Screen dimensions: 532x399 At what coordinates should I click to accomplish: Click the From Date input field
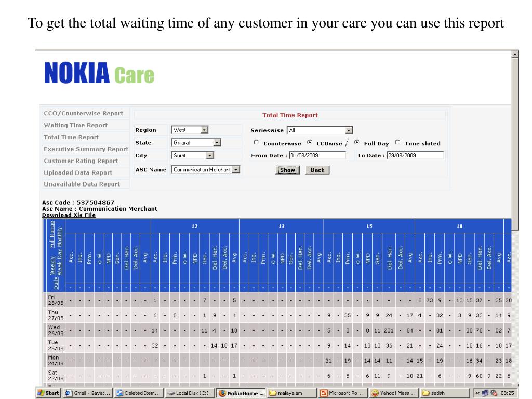tap(317, 155)
